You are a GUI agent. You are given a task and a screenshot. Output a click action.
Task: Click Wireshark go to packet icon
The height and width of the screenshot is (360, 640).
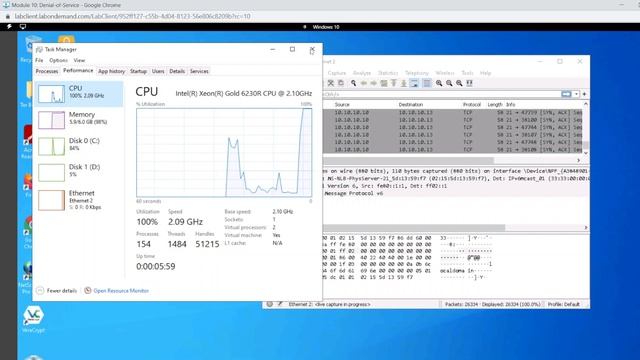[x=384, y=83]
